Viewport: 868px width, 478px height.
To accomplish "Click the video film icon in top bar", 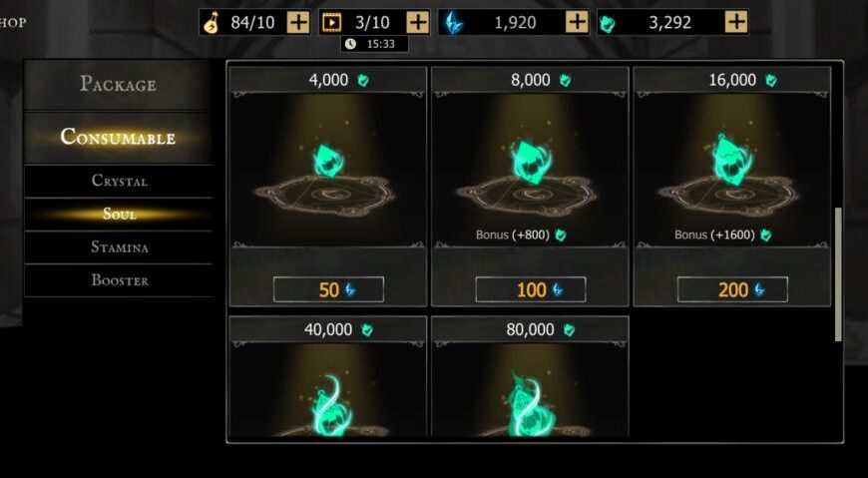I will 331,23.
